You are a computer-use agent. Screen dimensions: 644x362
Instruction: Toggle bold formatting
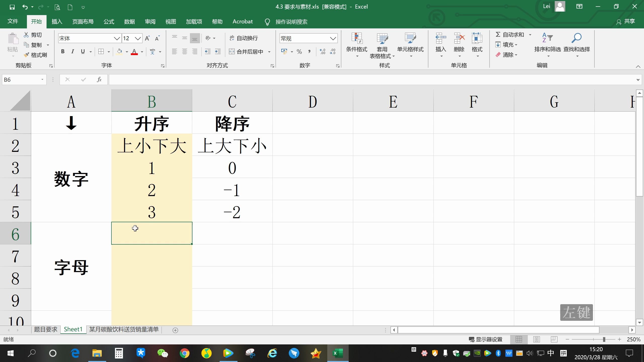tap(63, 51)
